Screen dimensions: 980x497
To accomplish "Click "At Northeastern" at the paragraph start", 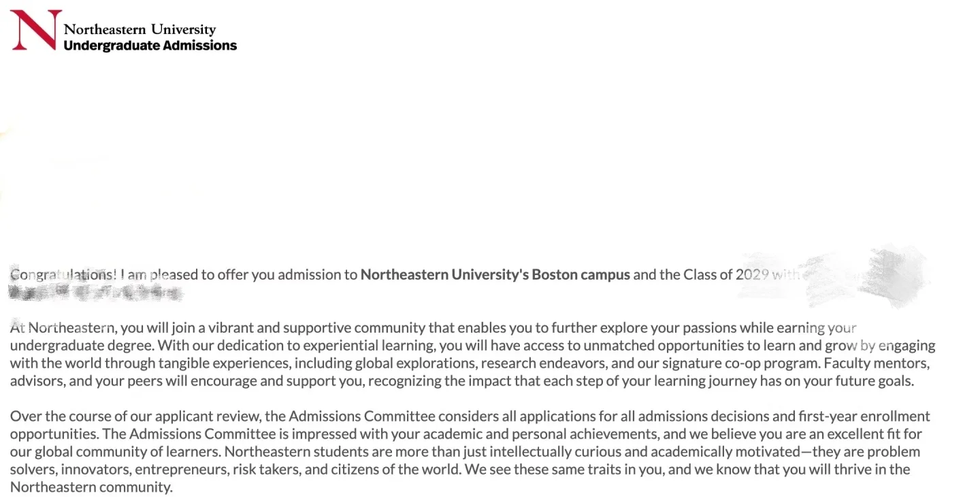I will click(63, 328).
